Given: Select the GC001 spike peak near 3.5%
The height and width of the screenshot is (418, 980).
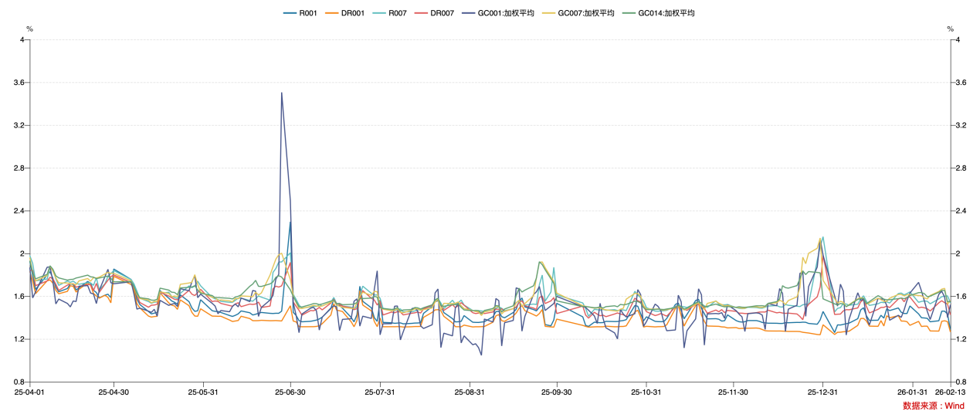Looking at the screenshot, I should click(281, 93).
